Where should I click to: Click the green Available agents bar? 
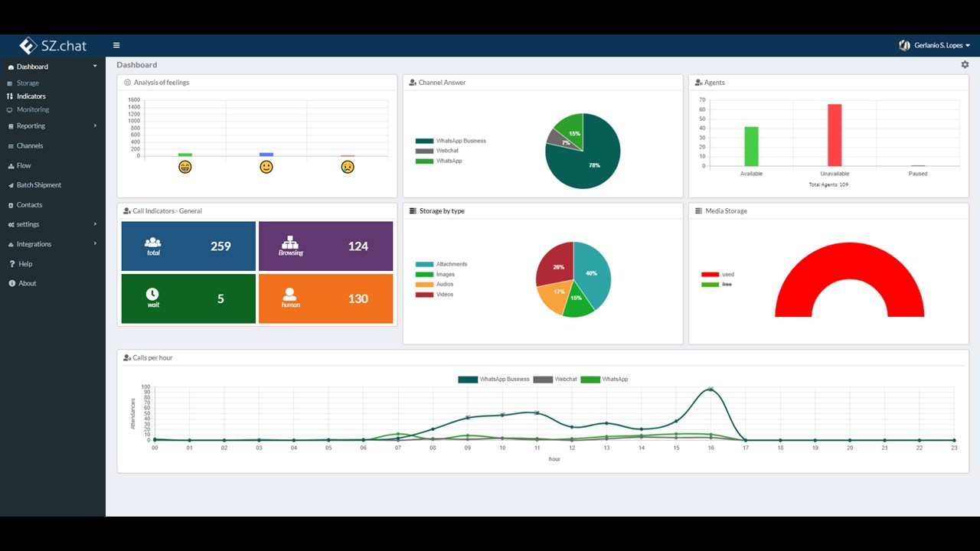pos(752,146)
